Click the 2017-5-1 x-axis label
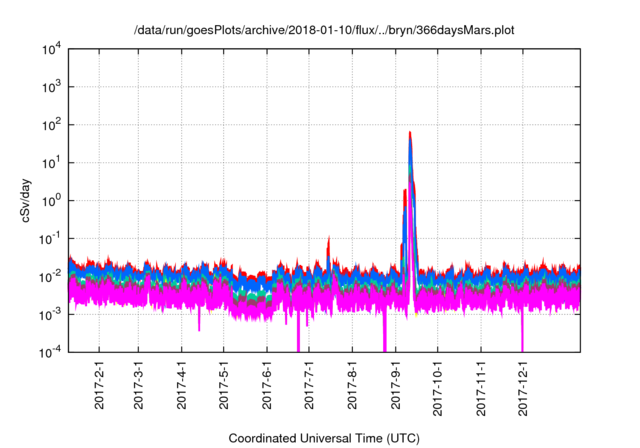 (223, 385)
